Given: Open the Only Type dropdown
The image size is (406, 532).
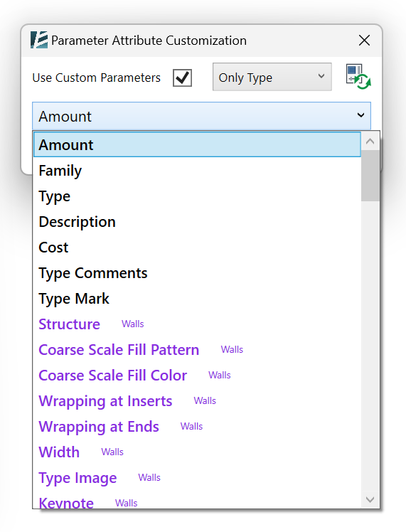Looking at the screenshot, I should tap(272, 77).
